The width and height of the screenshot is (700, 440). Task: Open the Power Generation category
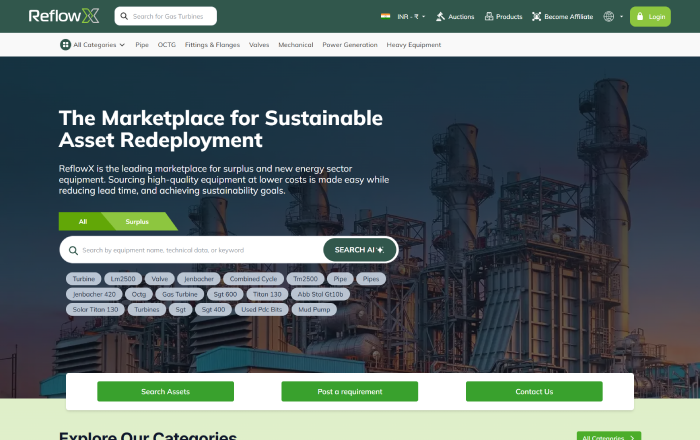point(350,45)
